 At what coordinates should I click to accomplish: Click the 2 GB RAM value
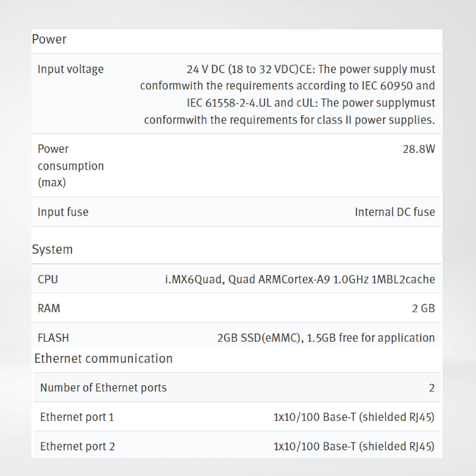(x=423, y=308)
